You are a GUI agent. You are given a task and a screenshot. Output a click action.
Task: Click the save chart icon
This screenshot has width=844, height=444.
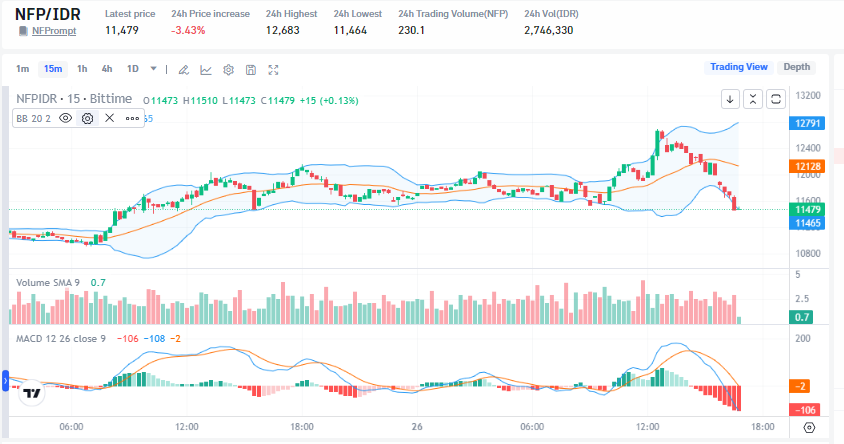click(x=251, y=70)
